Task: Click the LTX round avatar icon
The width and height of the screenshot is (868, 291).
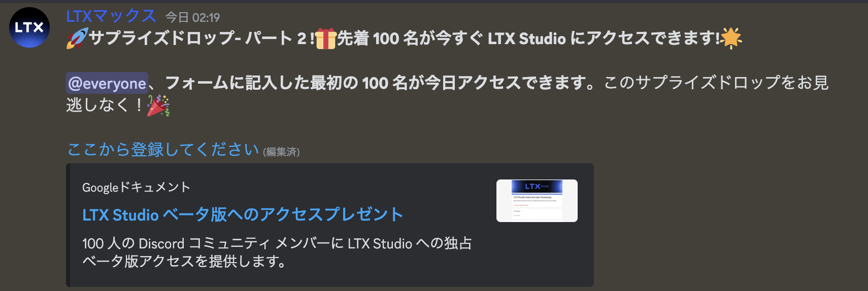Action: [x=29, y=27]
